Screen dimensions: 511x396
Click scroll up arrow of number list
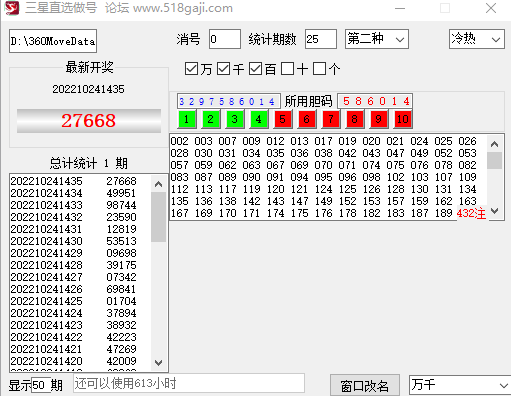pos(494,144)
